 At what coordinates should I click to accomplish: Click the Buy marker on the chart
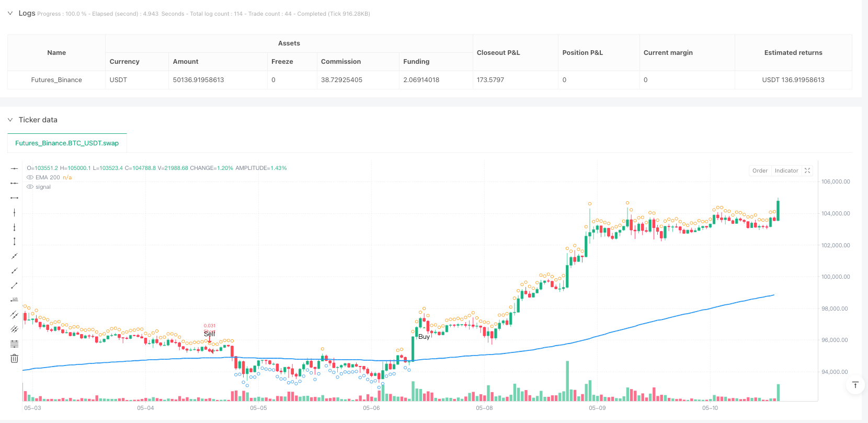(x=424, y=337)
